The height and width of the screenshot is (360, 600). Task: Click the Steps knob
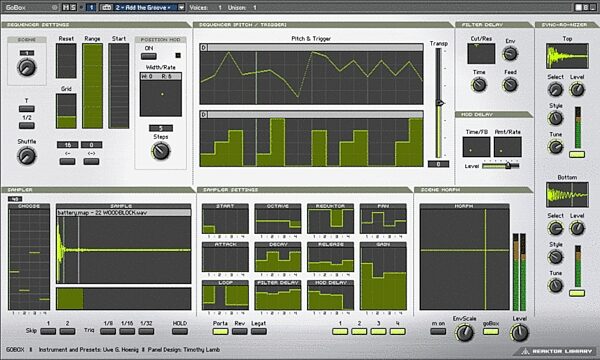click(x=161, y=151)
